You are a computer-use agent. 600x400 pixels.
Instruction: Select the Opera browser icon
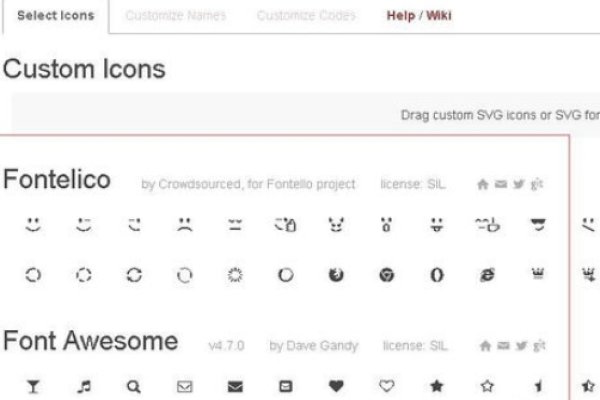tap(437, 275)
